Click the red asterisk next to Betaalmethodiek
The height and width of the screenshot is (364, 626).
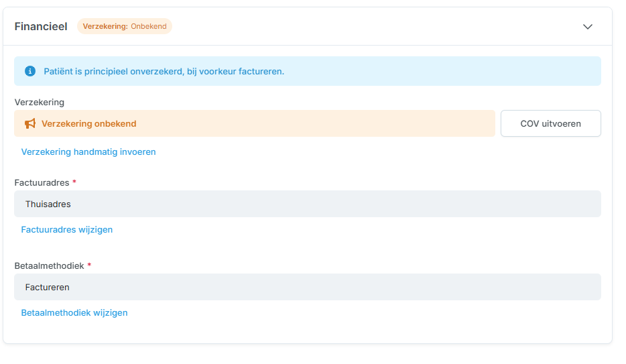[89, 265]
